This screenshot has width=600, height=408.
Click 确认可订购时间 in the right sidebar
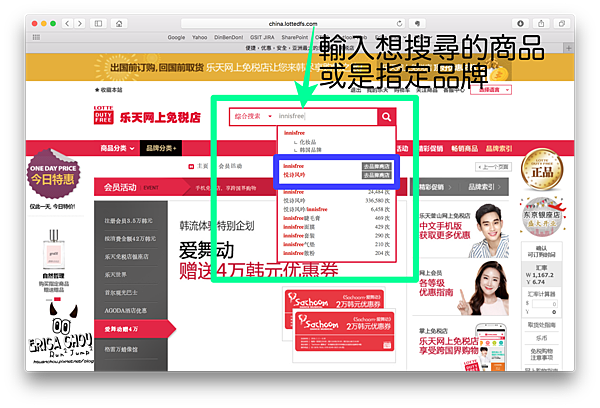[541, 251]
